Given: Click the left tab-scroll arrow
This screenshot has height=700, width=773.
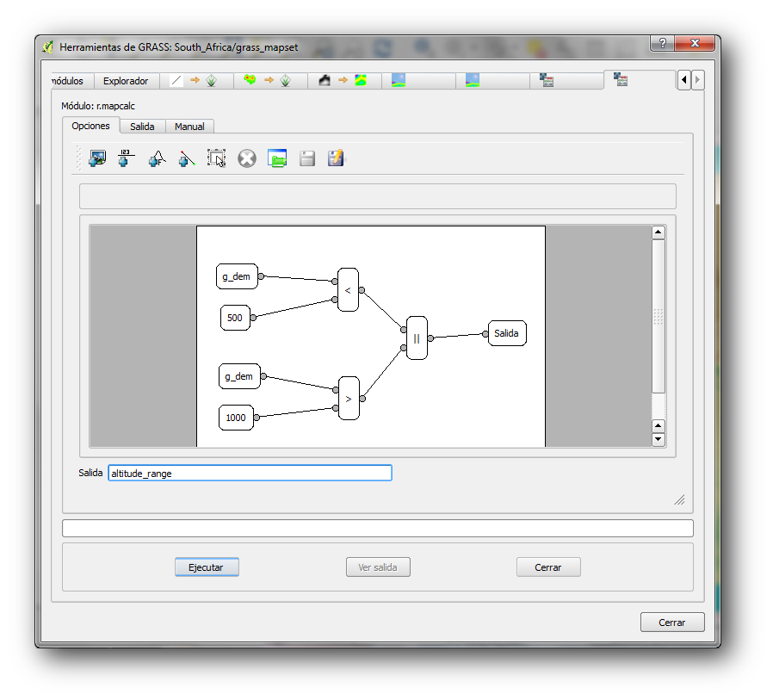Looking at the screenshot, I should click(683, 80).
